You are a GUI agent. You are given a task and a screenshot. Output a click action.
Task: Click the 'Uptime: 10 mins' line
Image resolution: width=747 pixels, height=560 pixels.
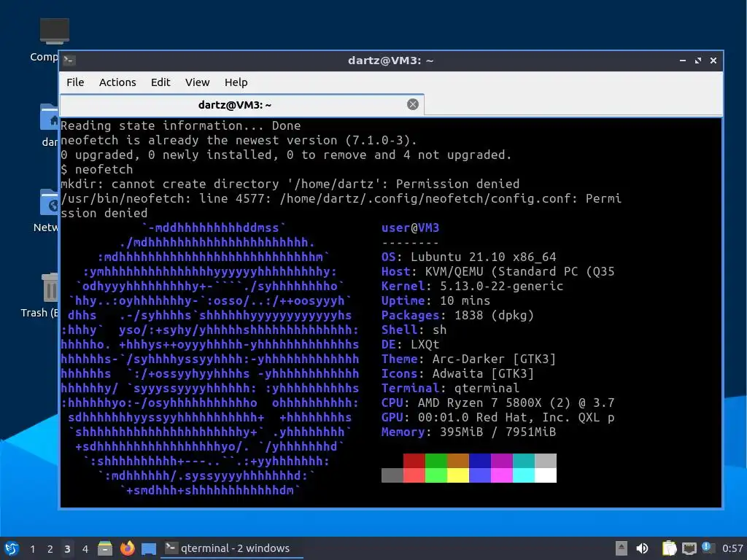coord(436,300)
